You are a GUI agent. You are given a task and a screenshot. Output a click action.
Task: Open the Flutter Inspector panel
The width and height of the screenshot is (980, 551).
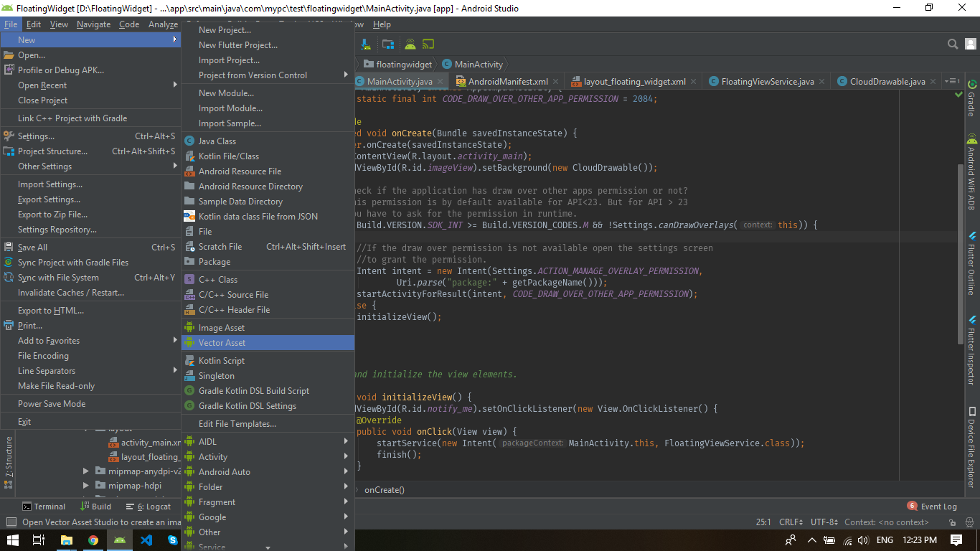click(x=972, y=351)
